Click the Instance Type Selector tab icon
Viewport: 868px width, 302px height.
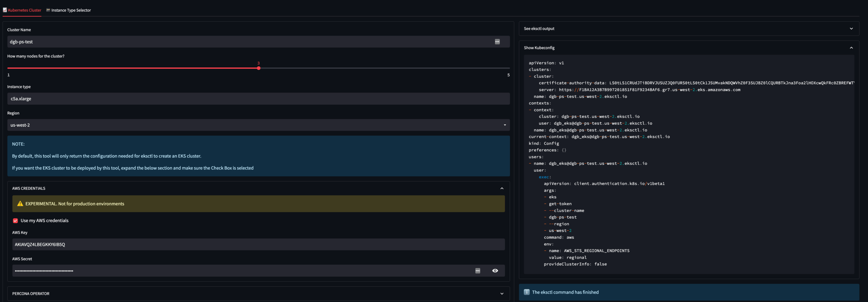tap(48, 10)
